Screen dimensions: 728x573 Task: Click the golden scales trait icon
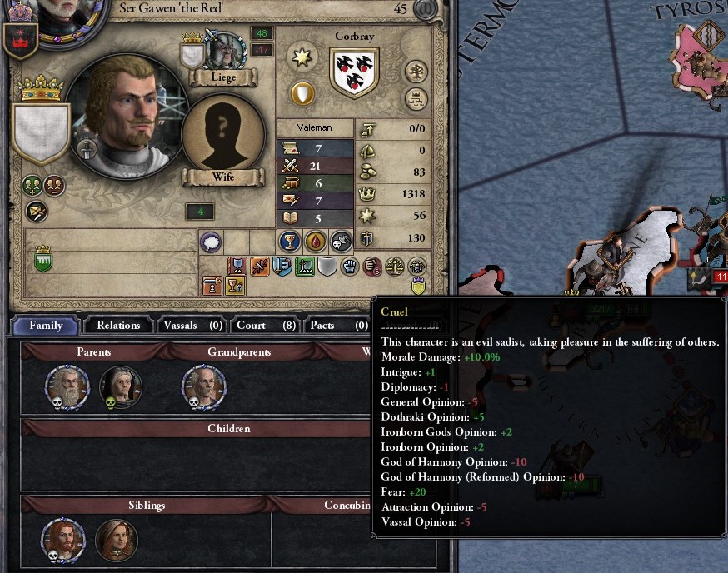pyautogui.click(x=394, y=266)
